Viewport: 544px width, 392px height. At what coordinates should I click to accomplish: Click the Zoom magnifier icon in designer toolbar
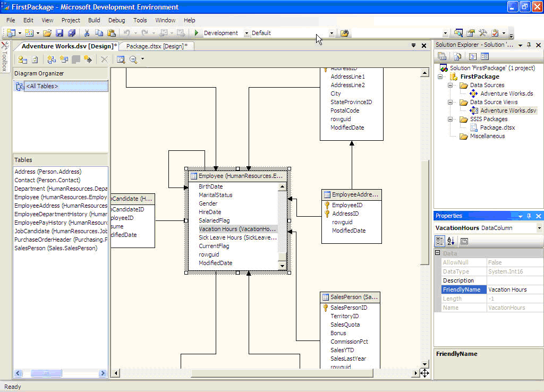coord(133,59)
